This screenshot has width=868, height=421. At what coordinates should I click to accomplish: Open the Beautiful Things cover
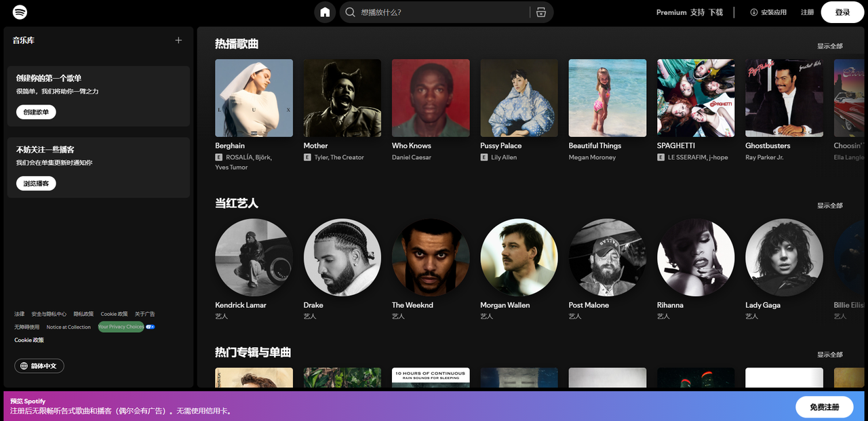tap(608, 98)
